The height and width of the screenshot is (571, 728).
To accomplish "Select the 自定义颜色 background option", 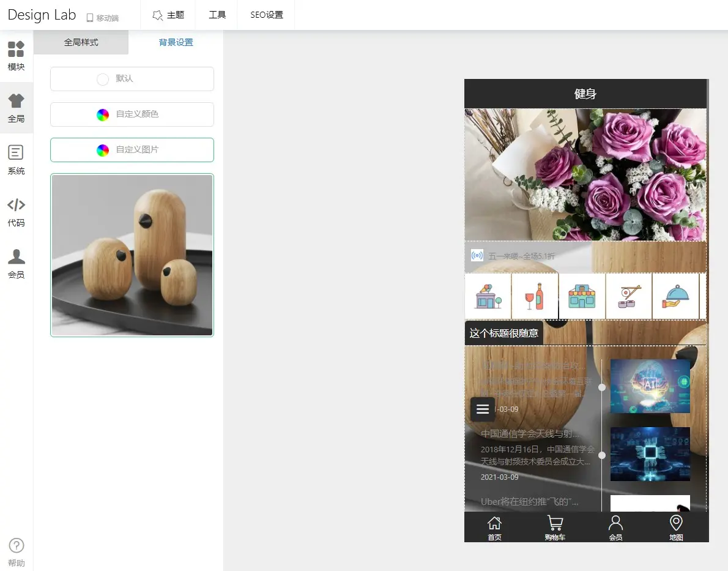I will pos(132,114).
